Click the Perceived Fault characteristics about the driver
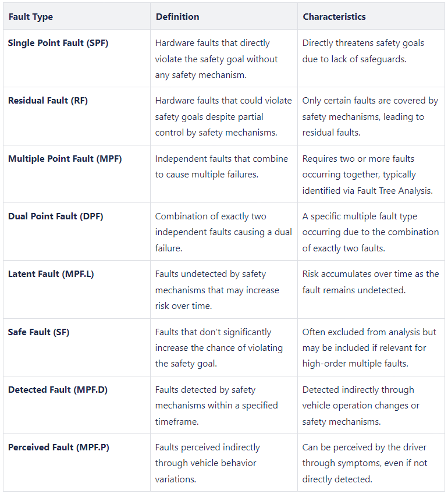 point(364,463)
